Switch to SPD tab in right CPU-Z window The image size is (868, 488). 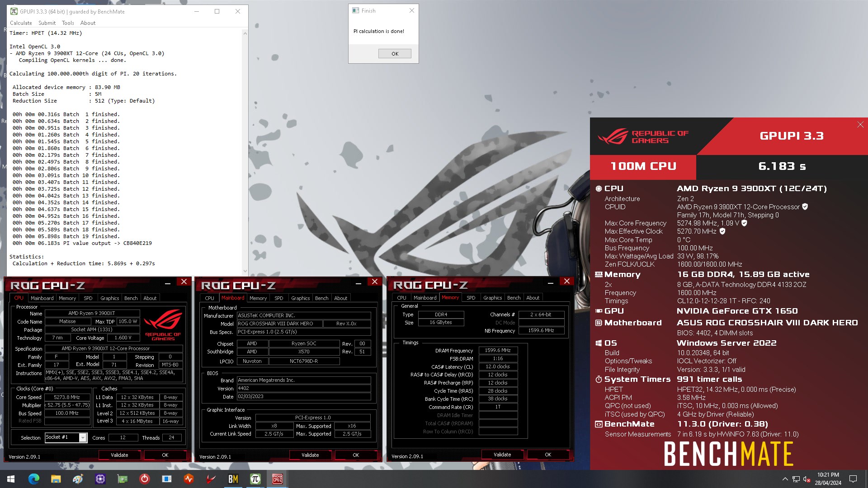pos(471,298)
